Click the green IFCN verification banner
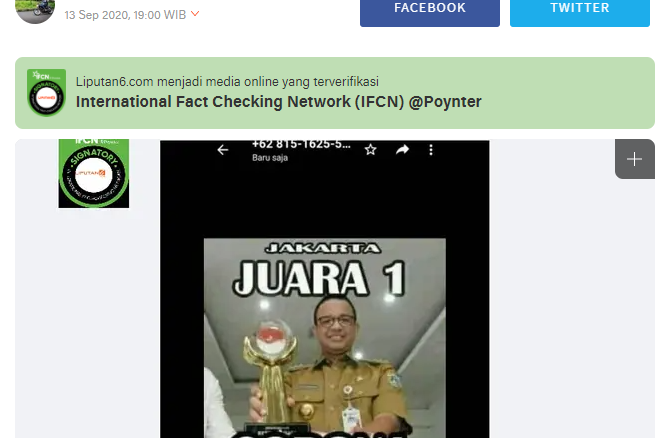 [x=335, y=93]
